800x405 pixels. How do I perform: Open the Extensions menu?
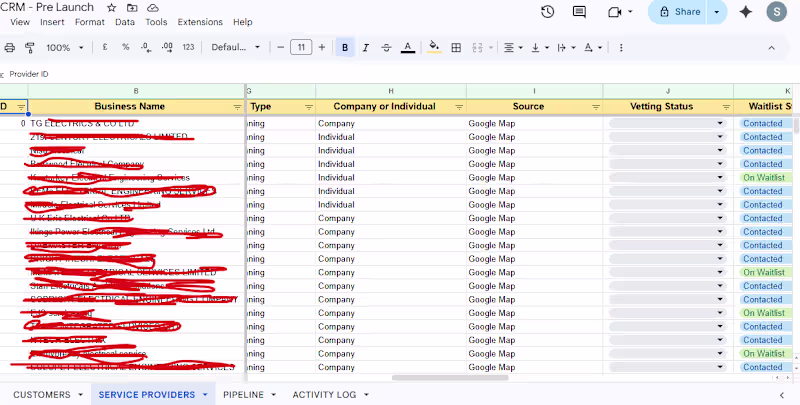pyautogui.click(x=200, y=22)
